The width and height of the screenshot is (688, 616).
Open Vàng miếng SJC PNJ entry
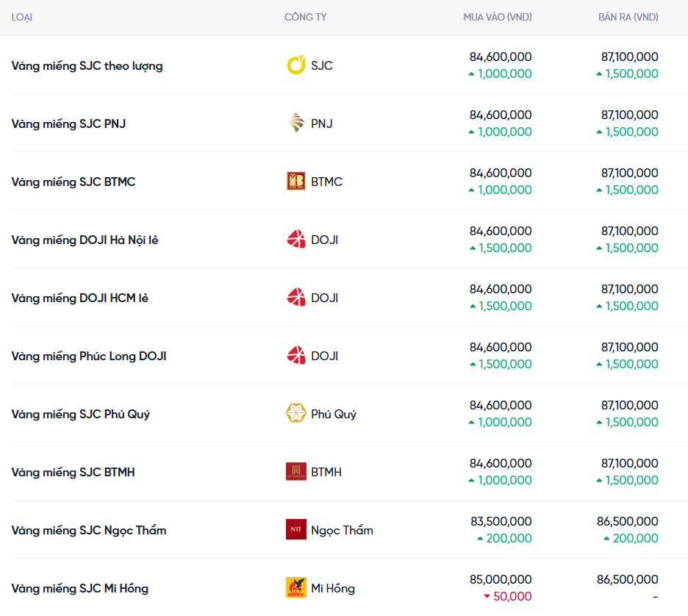tap(68, 124)
